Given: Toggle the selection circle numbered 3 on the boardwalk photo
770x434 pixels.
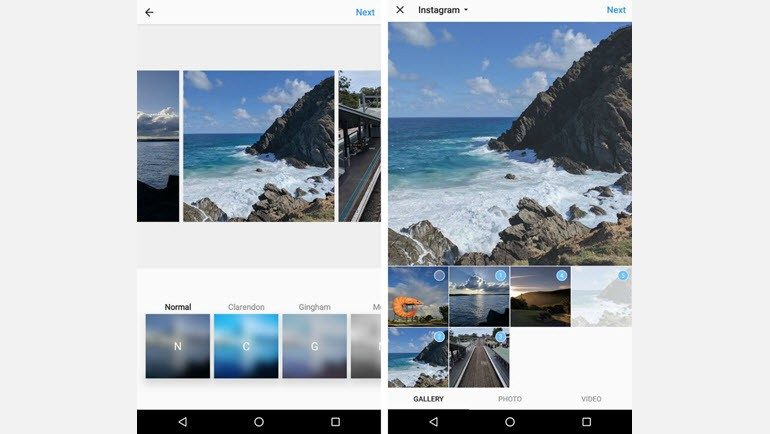Looking at the screenshot, I should pyautogui.click(x=500, y=337).
